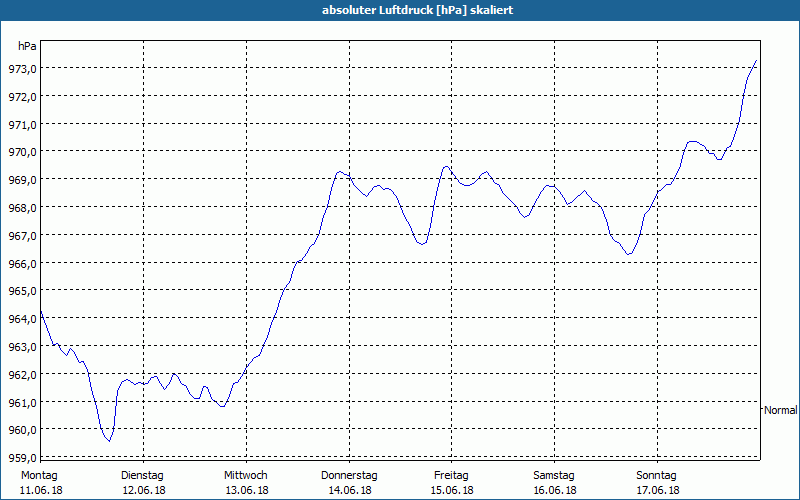This screenshot has height=500, width=800.
Task: Click the 972,0 y-axis value
Action: (x=23, y=96)
